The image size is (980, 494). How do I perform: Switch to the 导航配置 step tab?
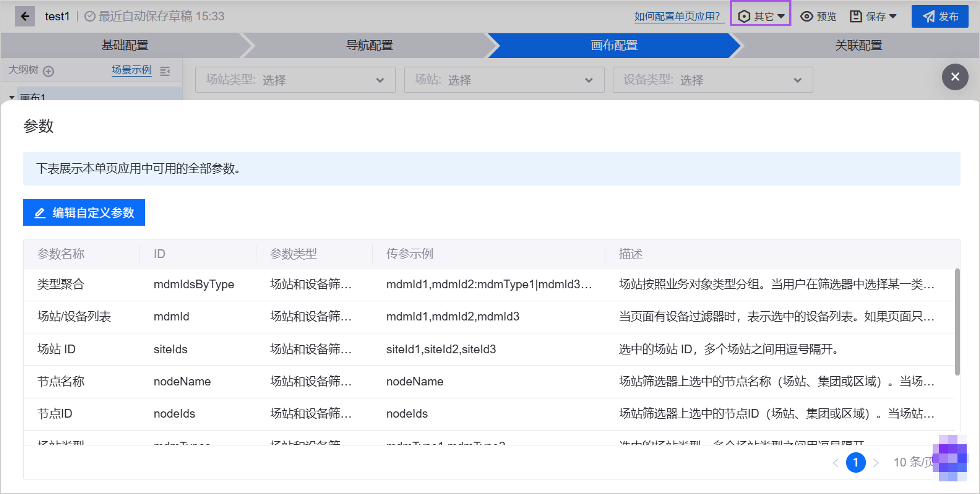pyautogui.click(x=369, y=45)
